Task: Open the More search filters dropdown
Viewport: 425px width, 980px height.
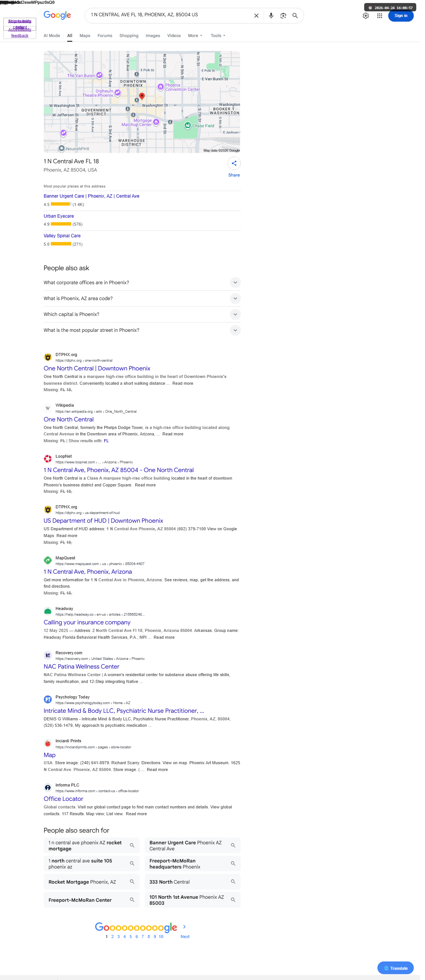Action: [197, 36]
